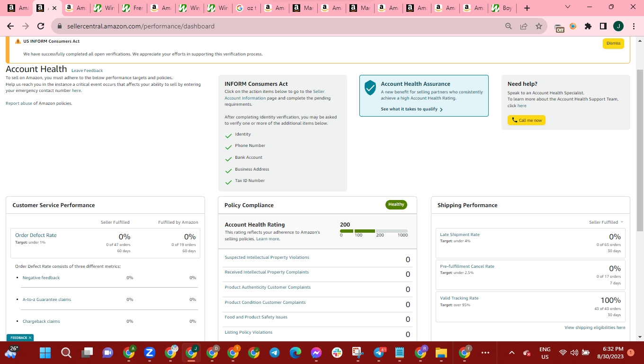Open a new browser tab

[527, 8]
